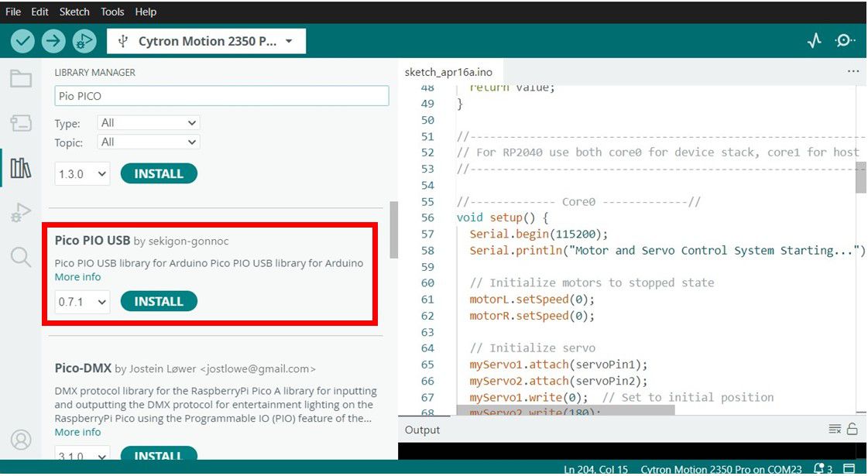
Task: Open the Pico PIO USB version dropdown
Action: (82, 302)
